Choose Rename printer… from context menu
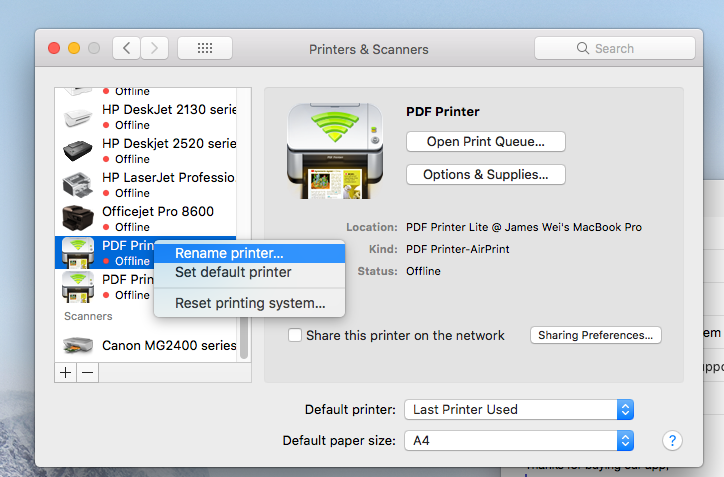Screen dimensions: 724x477 (249, 253)
